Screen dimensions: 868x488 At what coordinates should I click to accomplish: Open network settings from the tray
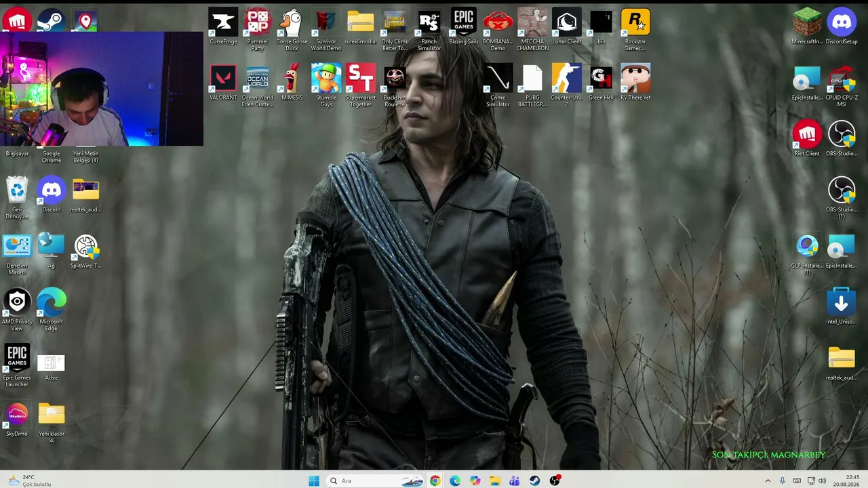tap(811, 481)
